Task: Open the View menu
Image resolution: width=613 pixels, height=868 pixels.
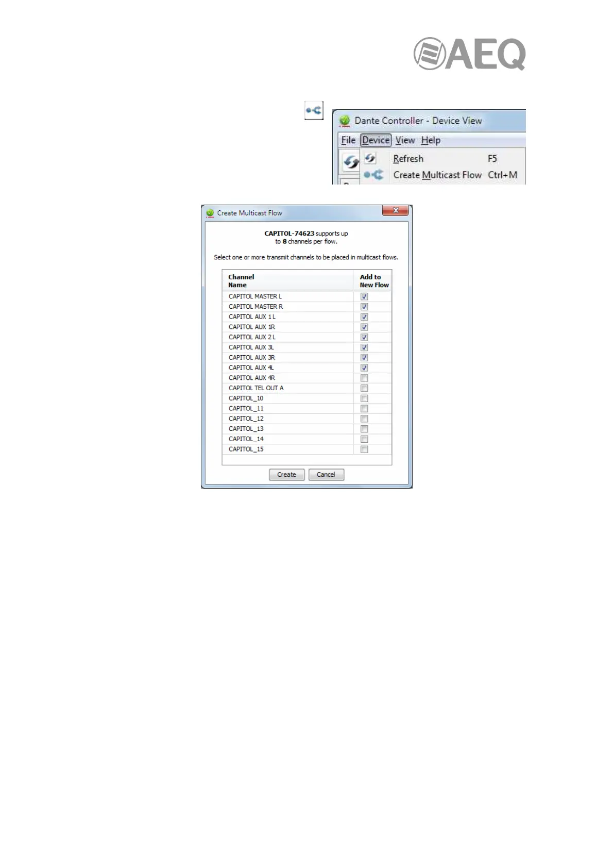Action: coord(405,140)
